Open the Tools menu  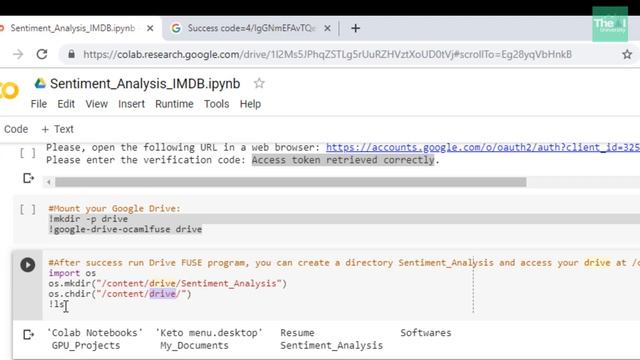(216, 104)
